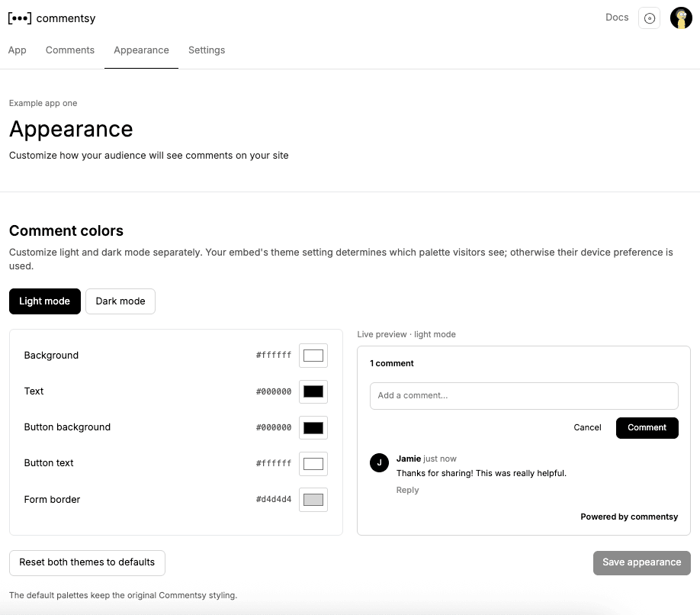Click the name Jamie in preview comment
700x615 pixels.
click(409, 459)
